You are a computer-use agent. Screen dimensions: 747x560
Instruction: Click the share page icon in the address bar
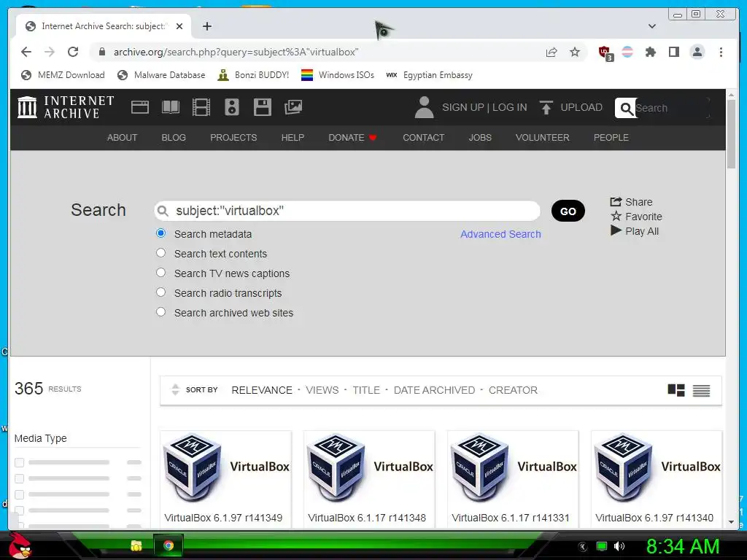[551, 52]
